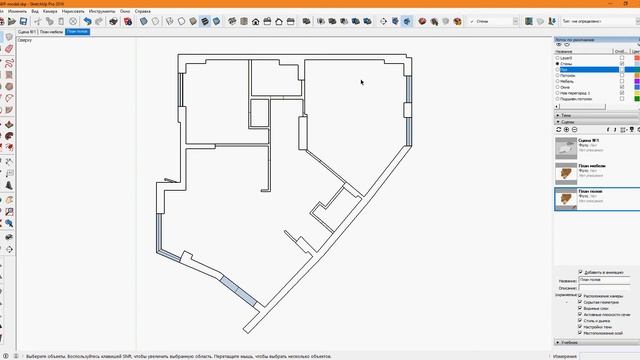Toggle visibility checkbox for layer Мебель
The height and width of the screenshot is (360, 640).
pos(622,81)
